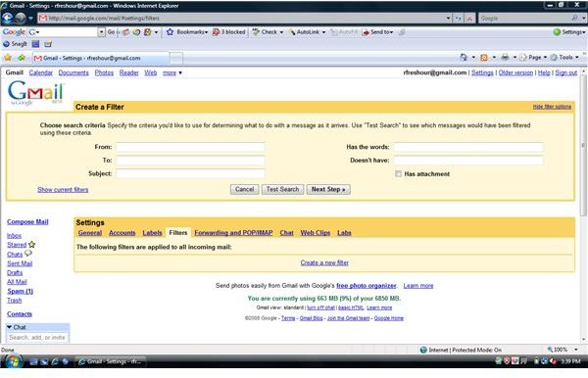Click the Chat search or invite box
This screenshot has width=588, height=378.
37,338
